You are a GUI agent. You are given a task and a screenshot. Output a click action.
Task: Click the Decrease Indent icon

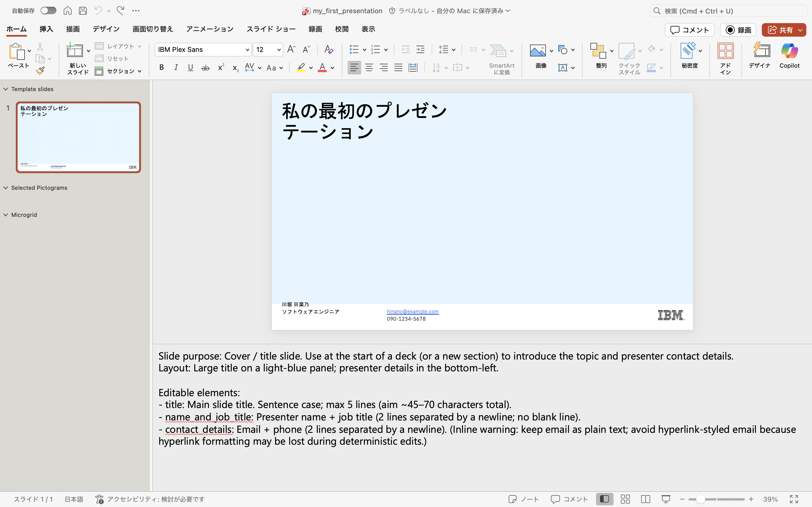pyautogui.click(x=405, y=50)
